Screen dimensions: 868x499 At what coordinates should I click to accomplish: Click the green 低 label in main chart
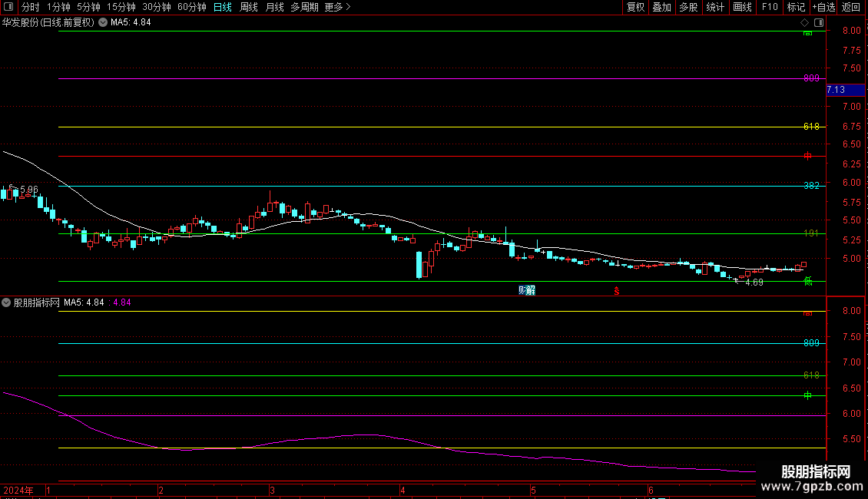pyautogui.click(x=807, y=282)
